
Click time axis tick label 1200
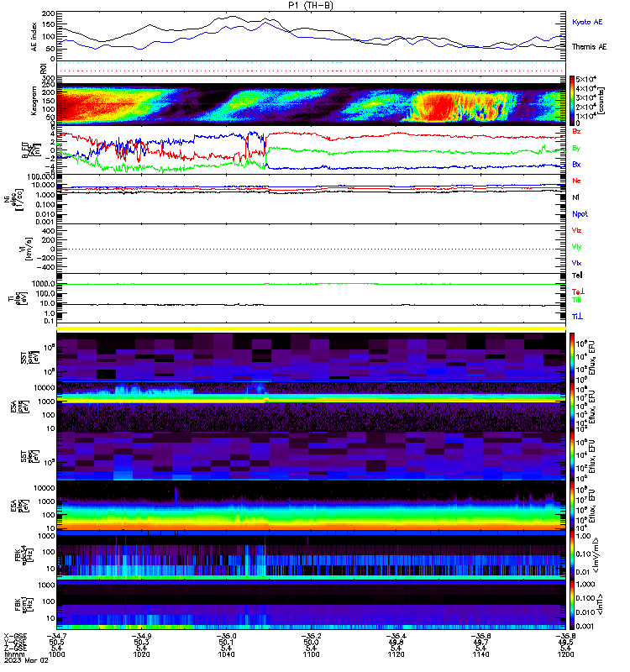tap(565, 654)
